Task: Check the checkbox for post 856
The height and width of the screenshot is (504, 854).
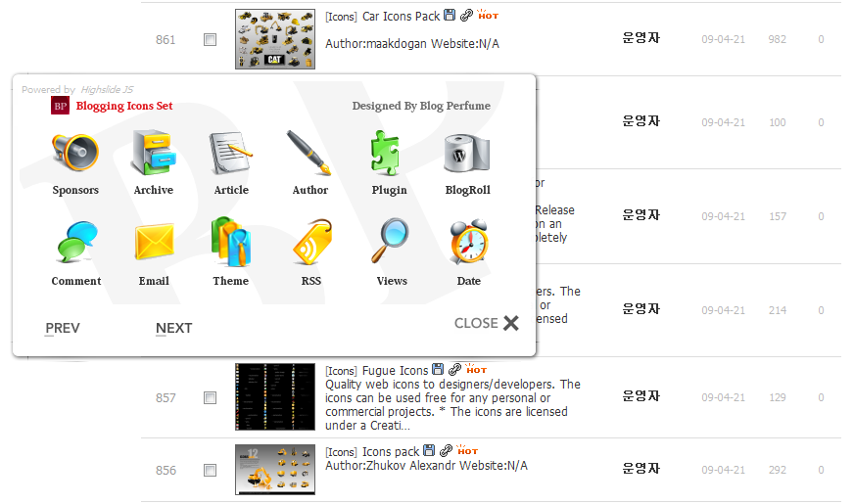Action: coord(210,470)
